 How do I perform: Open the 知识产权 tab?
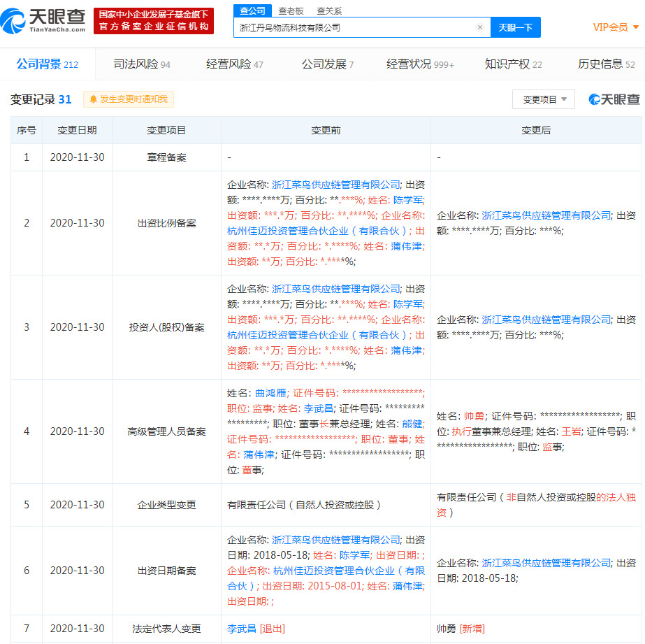[x=514, y=64]
